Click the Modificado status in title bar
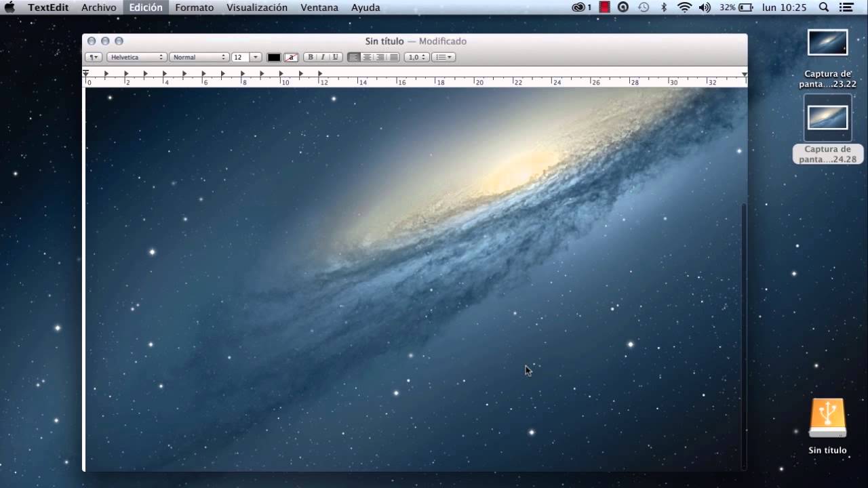 click(x=443, y=41)
